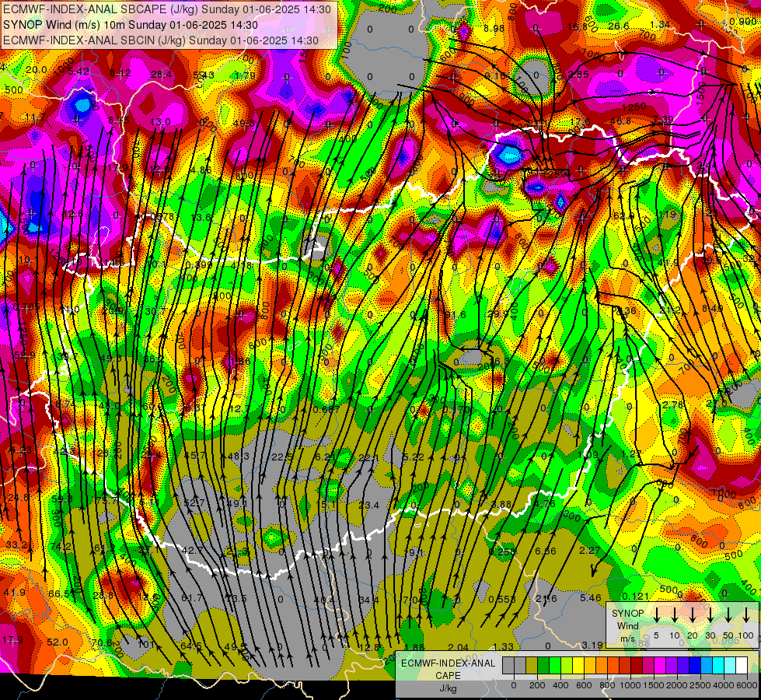This screenshot has height=700, width=761.
Task: Click the 3.88 value near southern border
Action: pyautogui.click(x=501, y=504)
